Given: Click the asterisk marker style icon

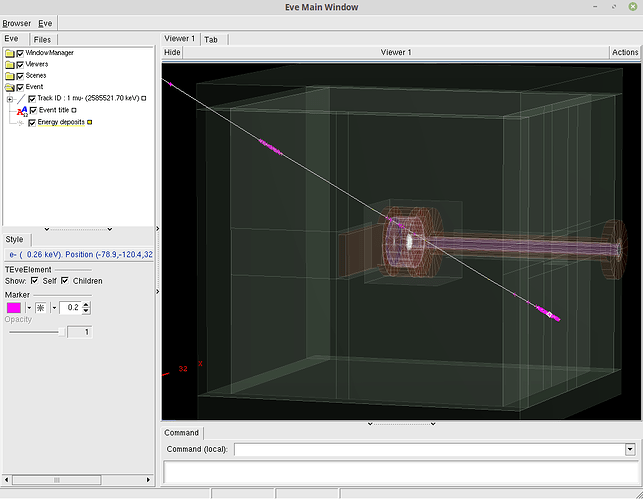Looking at the screenshot, I should (41, 308).
